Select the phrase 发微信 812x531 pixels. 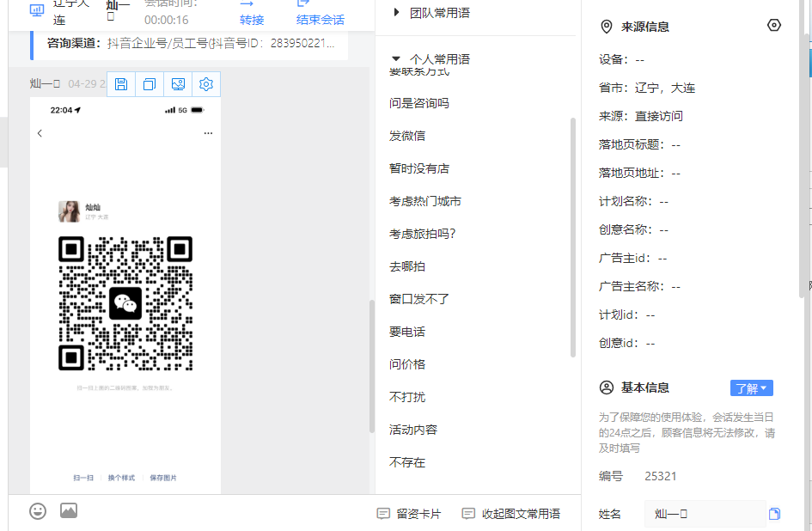[407, 136]
